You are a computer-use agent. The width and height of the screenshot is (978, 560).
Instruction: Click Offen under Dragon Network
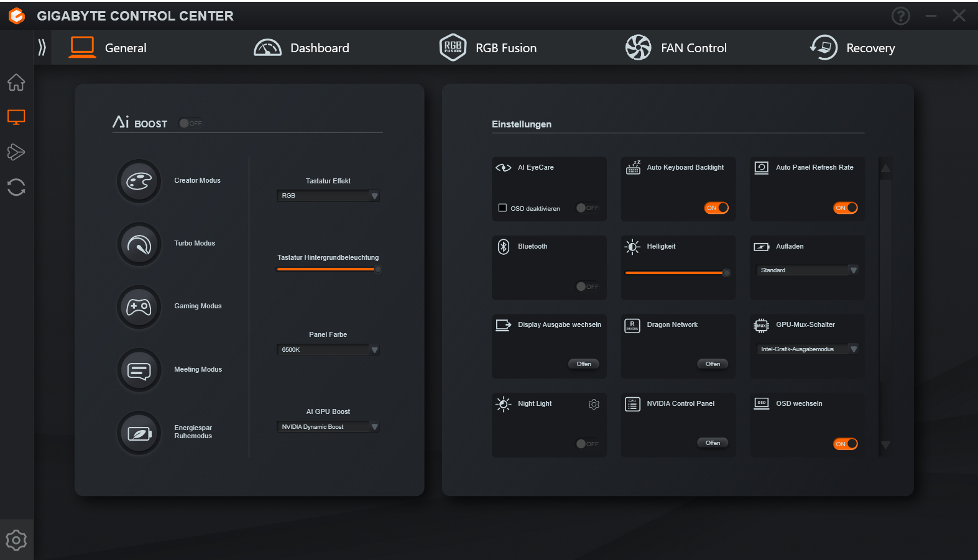point(713,364)
